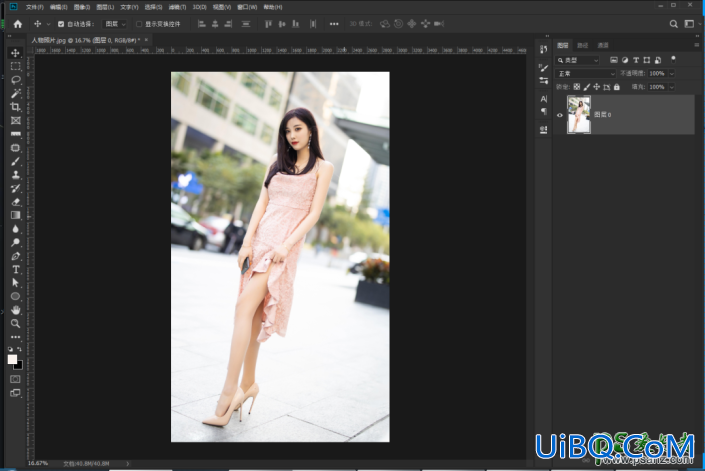Select the Dodge tool
This screenshot has height=471, width=705.
pyautogui.click(x=15, y=242)
